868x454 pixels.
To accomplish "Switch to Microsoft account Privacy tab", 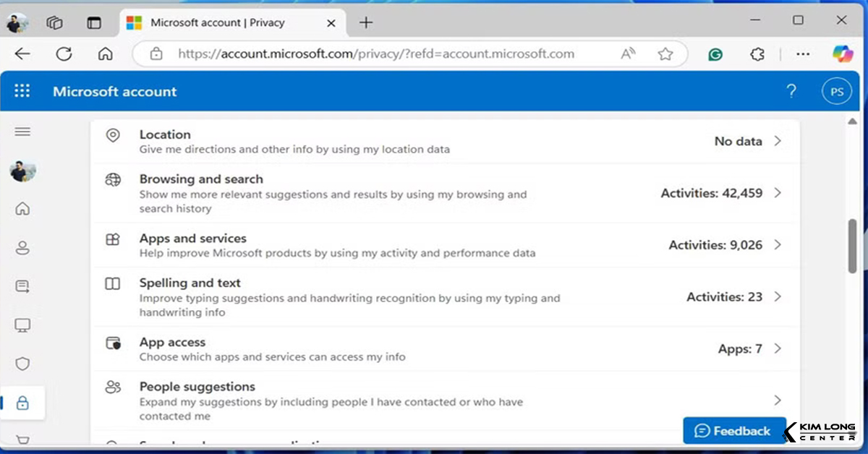I will click(217, 22).
